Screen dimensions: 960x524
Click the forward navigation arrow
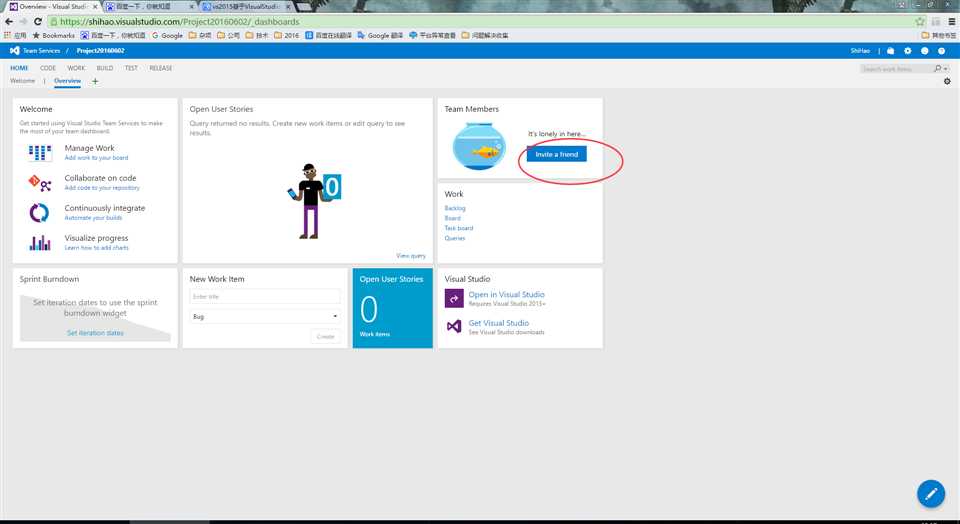coord(23,21)
